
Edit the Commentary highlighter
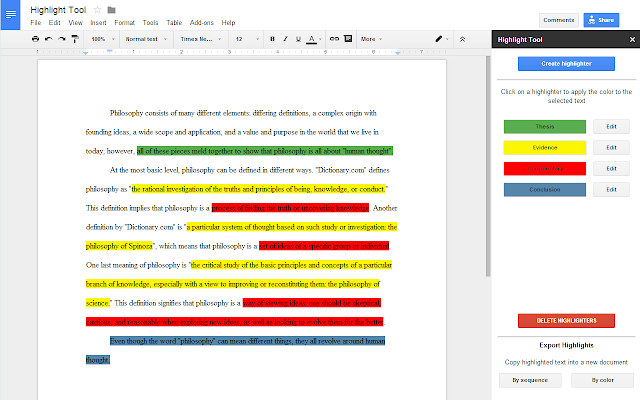pyautogui.click(x=611, y=169)
